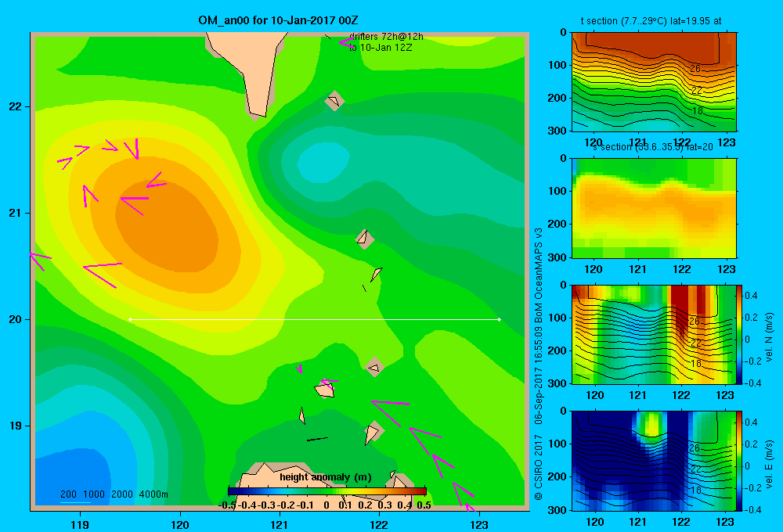783x532 pixels.
Task: Click the magenta drifter arrow beside the drifters legend
Action: point(345,42)
